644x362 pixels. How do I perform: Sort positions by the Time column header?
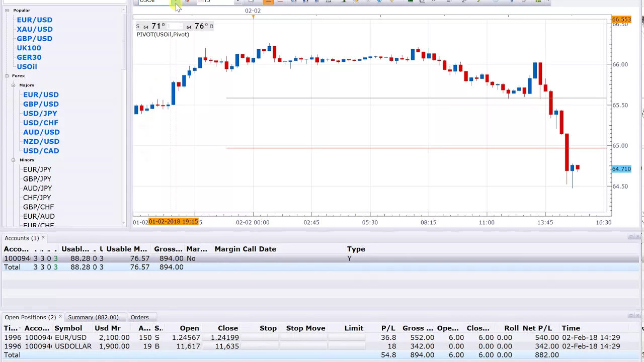pyautogui.click(x=571, y=328)
